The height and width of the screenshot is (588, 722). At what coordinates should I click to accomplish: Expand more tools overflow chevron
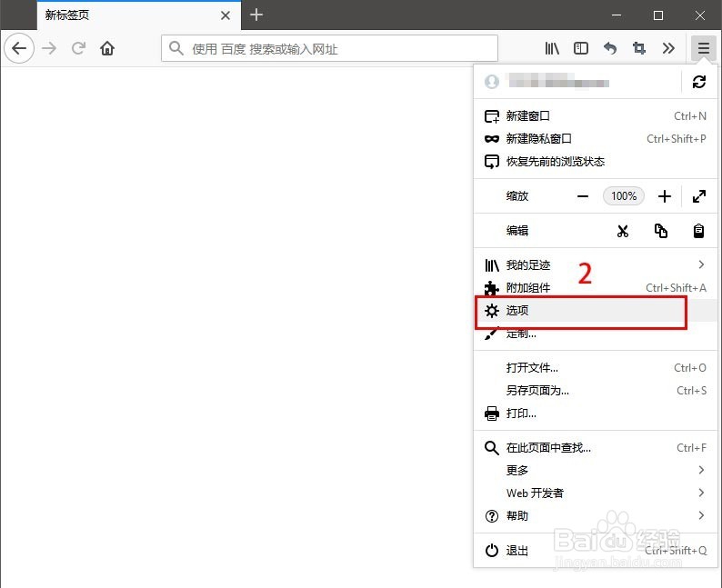(668, 48)
